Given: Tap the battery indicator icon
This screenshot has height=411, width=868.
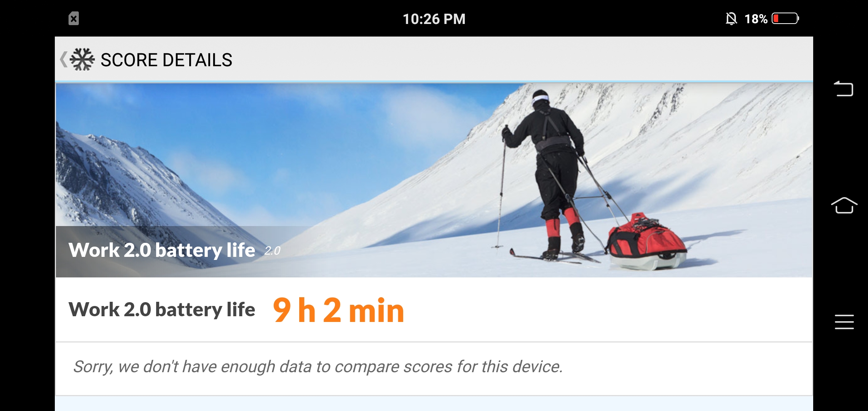Looking at the screenshot, I should [785, 18].
